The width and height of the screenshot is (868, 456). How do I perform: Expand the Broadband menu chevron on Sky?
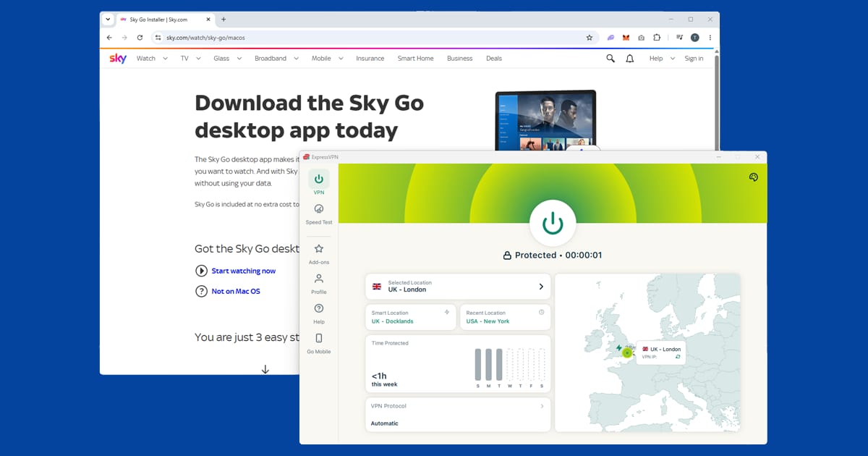[x=296, y=59]
